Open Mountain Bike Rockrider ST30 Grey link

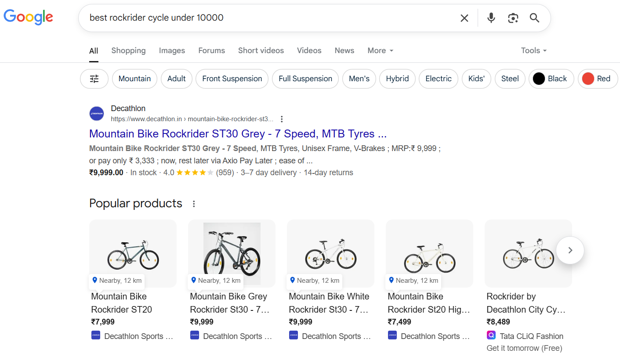click(238, 133)
